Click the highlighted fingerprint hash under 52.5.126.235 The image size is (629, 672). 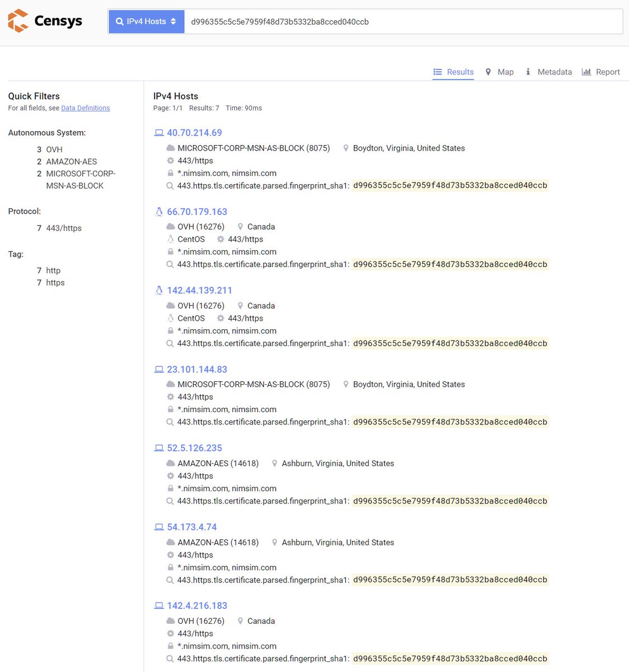click(450, 501)
